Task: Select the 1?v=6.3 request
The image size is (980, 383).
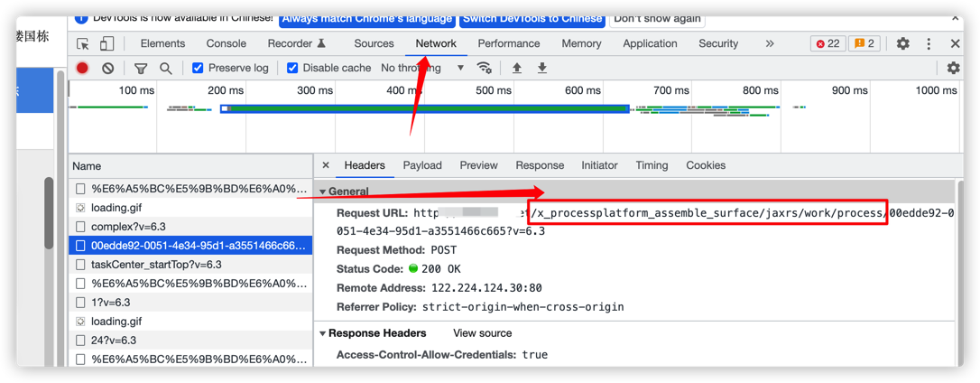Action: coord(190,303)
